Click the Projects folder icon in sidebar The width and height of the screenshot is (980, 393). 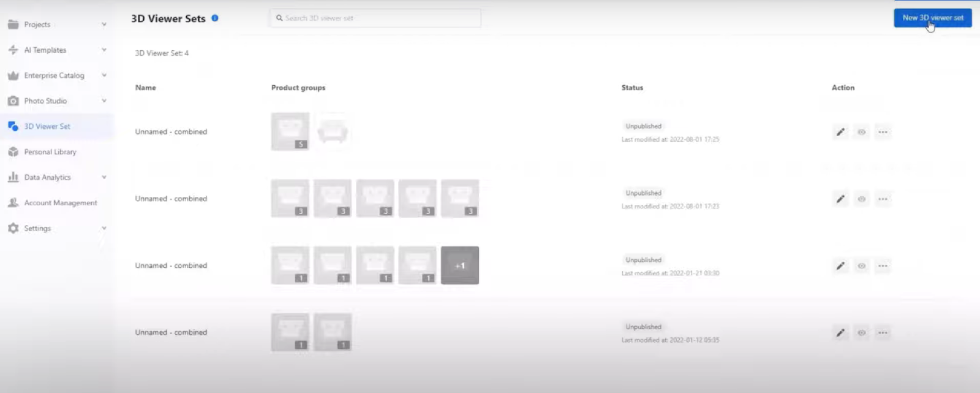[x=13, y=25]
